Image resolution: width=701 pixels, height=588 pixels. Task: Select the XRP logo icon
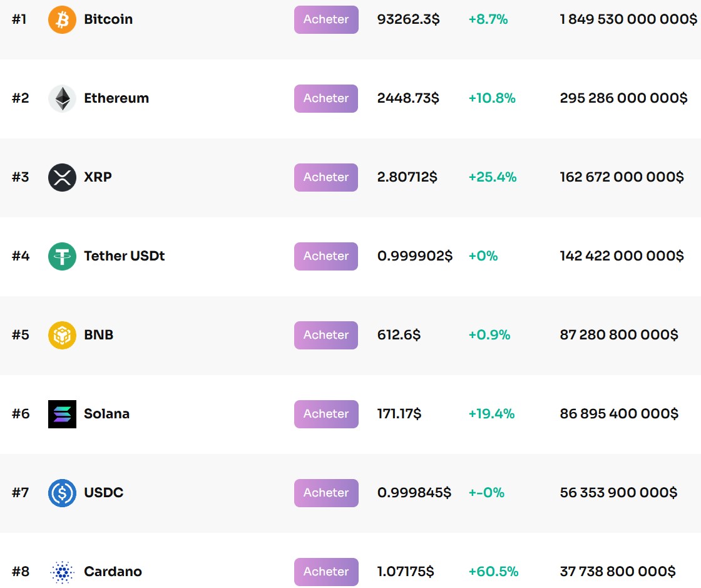pyautogui.click(x=61, y=177)
